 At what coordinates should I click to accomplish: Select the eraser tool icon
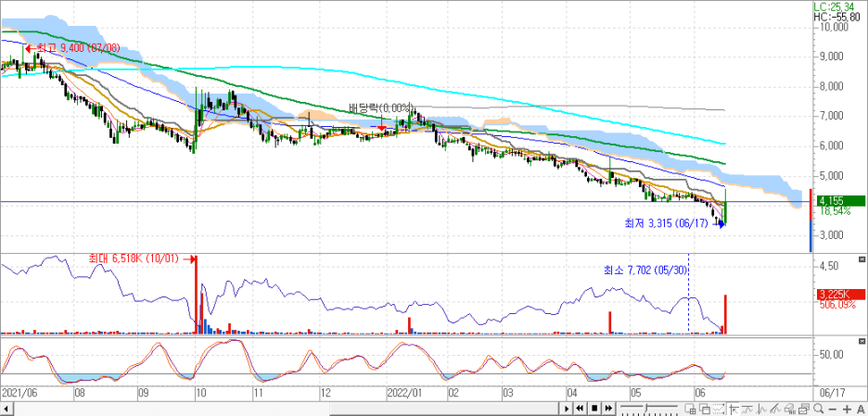click(x=790, y=410)
